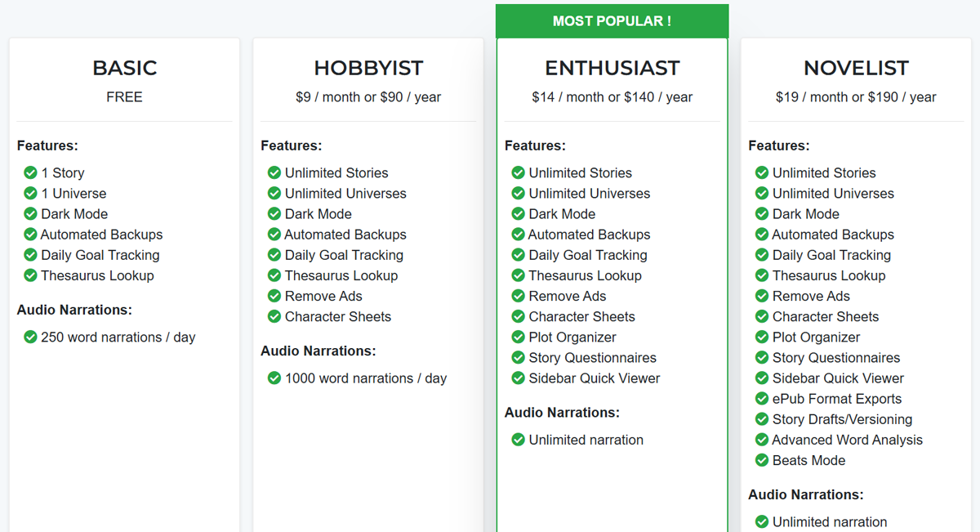Click the check icon beside Beats Mode
This screenshot has height=532, width=980.
click(x=762, y=460)
